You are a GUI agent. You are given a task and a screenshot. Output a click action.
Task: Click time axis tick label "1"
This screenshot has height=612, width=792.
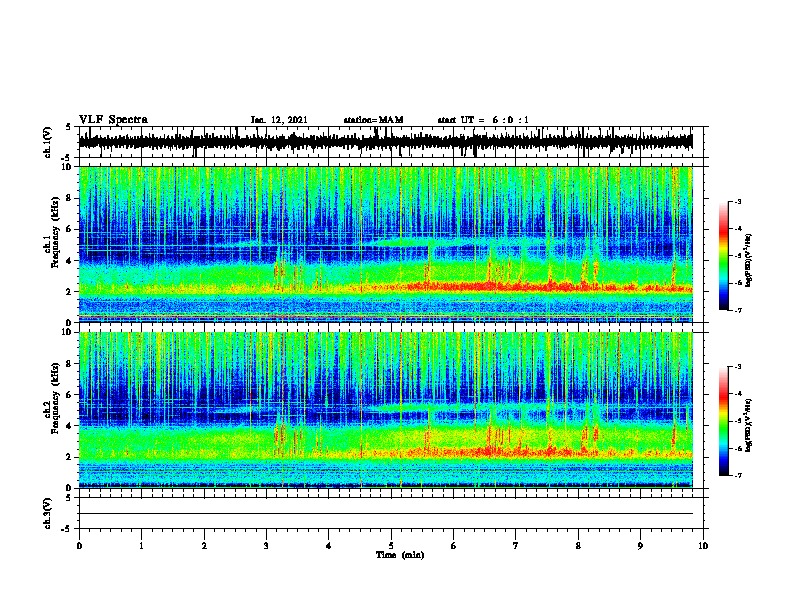[x=141, y=546]
